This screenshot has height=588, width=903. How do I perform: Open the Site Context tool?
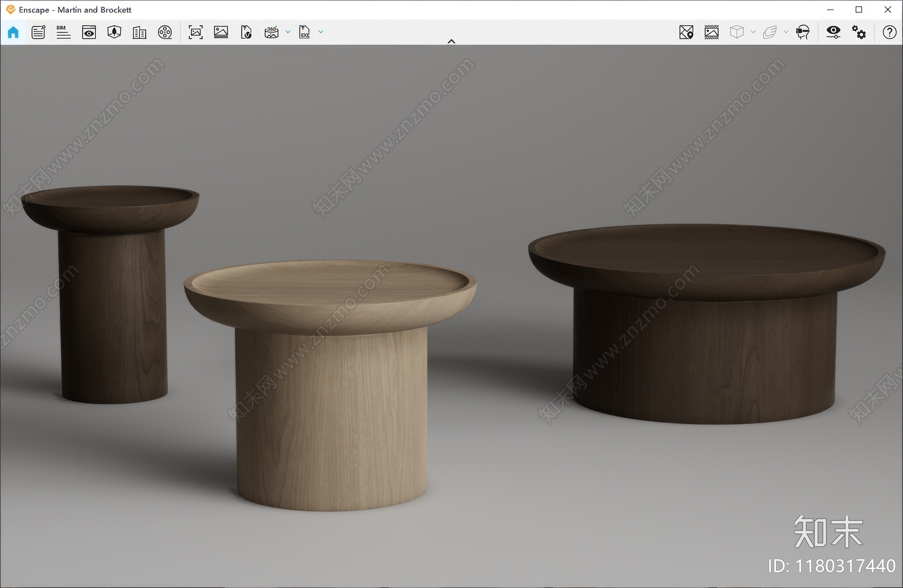coord(114,32)
